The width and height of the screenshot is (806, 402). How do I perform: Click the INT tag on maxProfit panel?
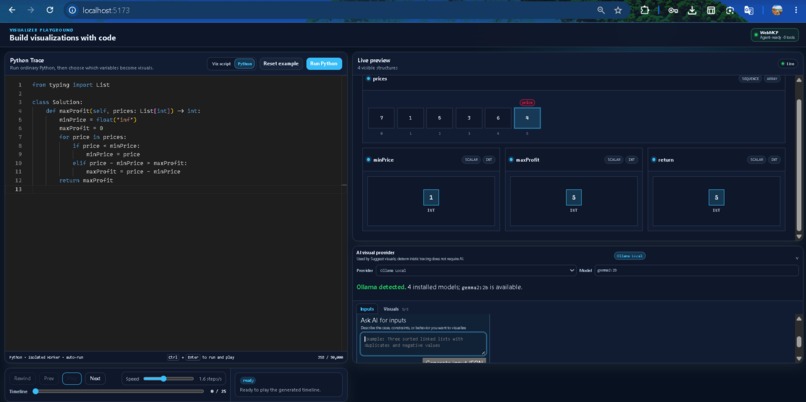pos(631,160)
